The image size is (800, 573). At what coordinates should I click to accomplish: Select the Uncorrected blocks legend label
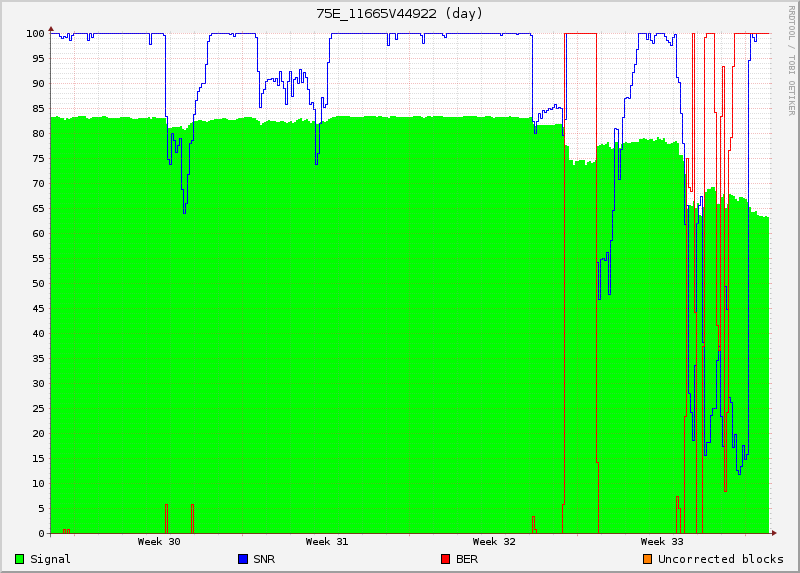tap(720, 559)
